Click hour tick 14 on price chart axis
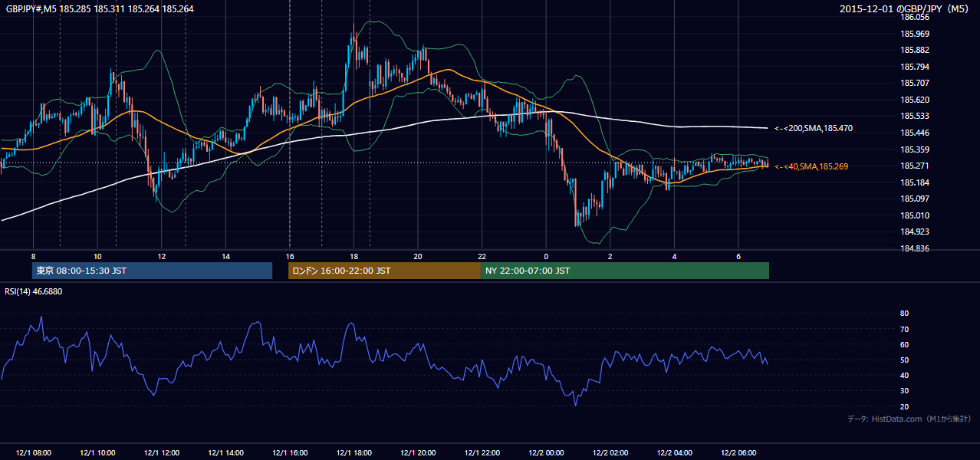The image size is (980, 460). [225, 256]
